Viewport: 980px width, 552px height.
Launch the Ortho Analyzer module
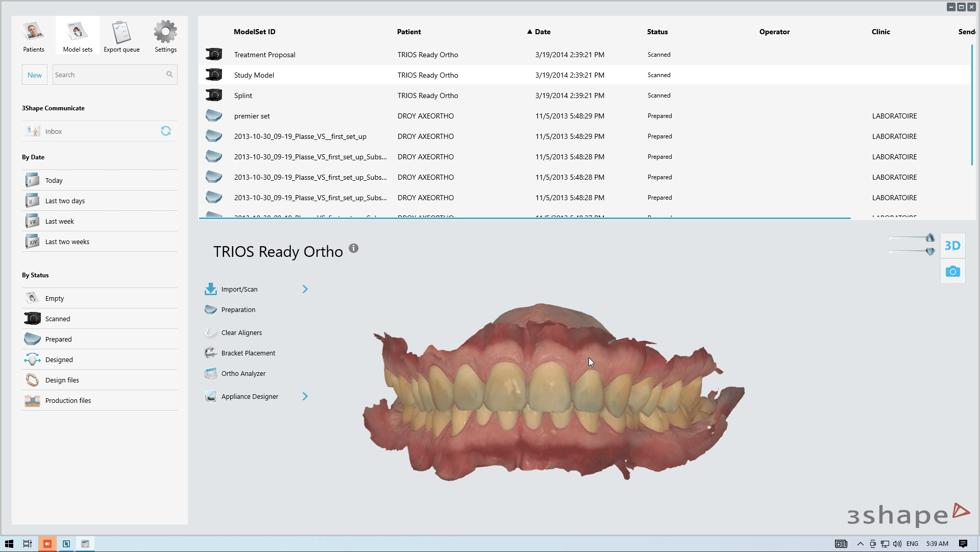point(243,374)
